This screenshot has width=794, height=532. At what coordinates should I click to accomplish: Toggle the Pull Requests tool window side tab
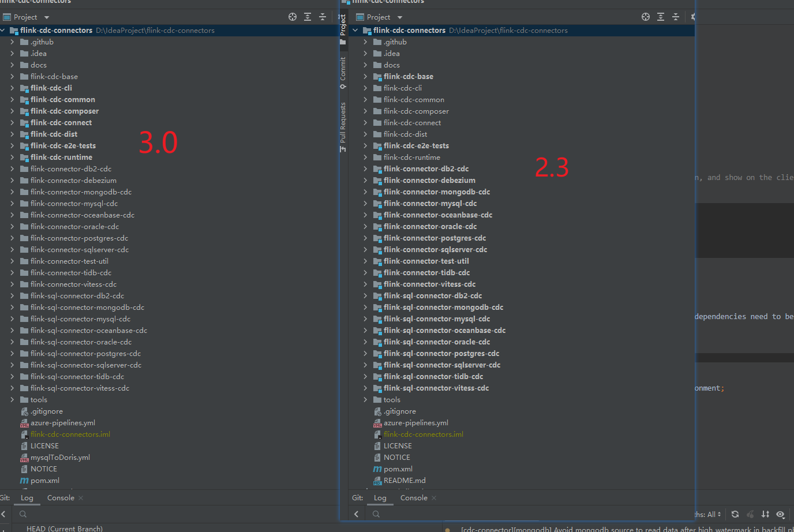343,126
